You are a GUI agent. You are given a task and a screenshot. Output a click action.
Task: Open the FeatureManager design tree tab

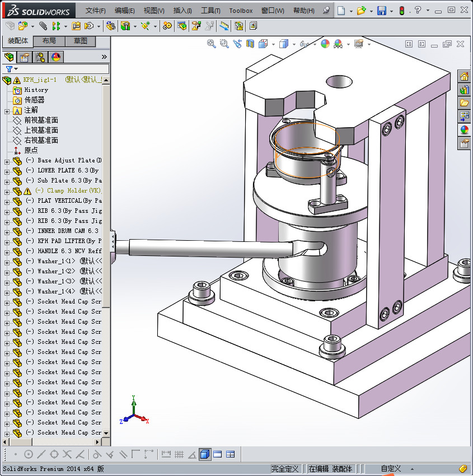pyautogui.click(x=9, y=57)
